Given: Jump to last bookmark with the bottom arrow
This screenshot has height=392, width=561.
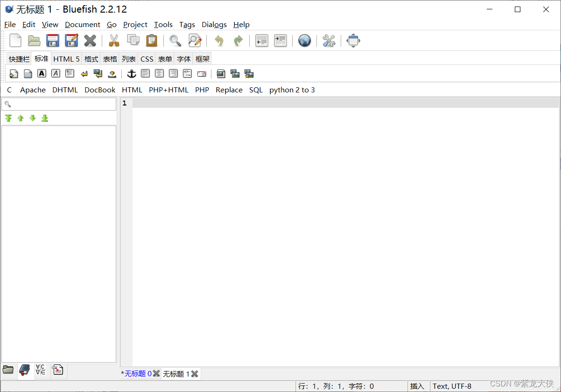Looking at the screenshot, I should coord(45,118).
